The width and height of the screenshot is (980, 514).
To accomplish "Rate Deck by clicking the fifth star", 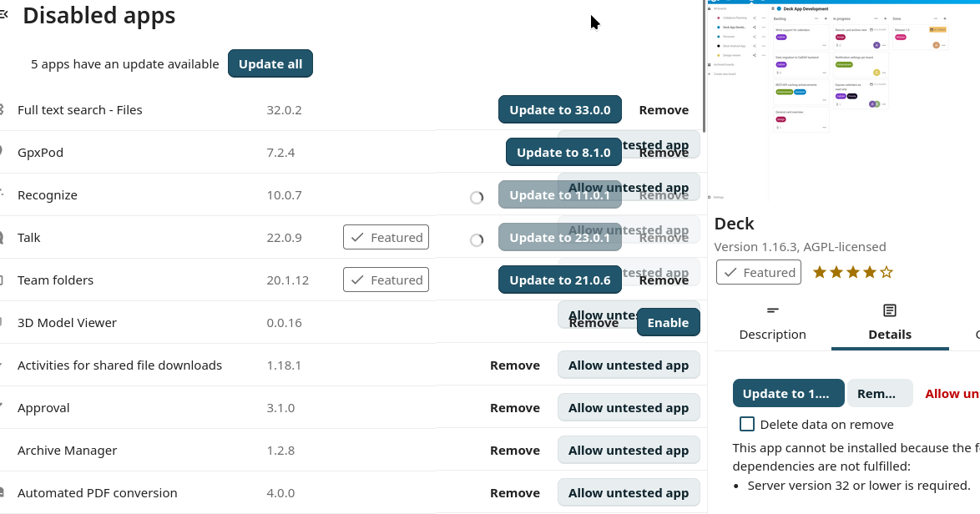I will [886, 272].
